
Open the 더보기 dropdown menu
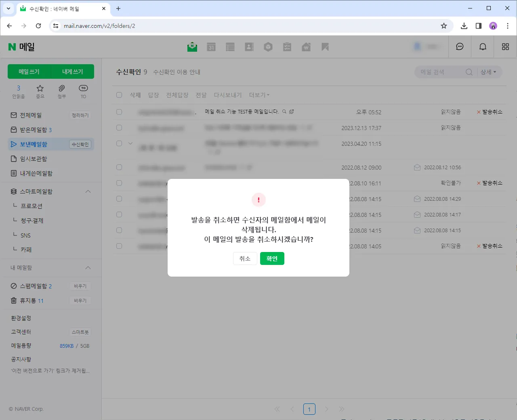(259, 94)
